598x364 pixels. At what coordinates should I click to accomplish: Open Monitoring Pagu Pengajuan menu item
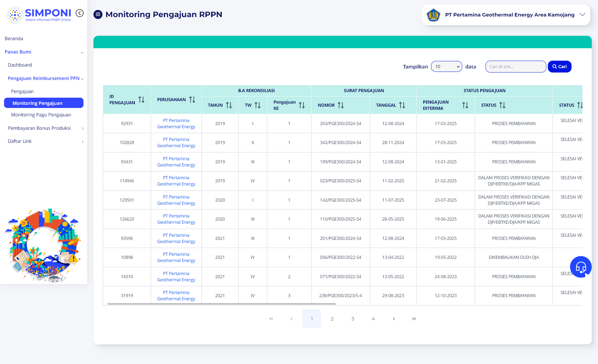point(41,115)
